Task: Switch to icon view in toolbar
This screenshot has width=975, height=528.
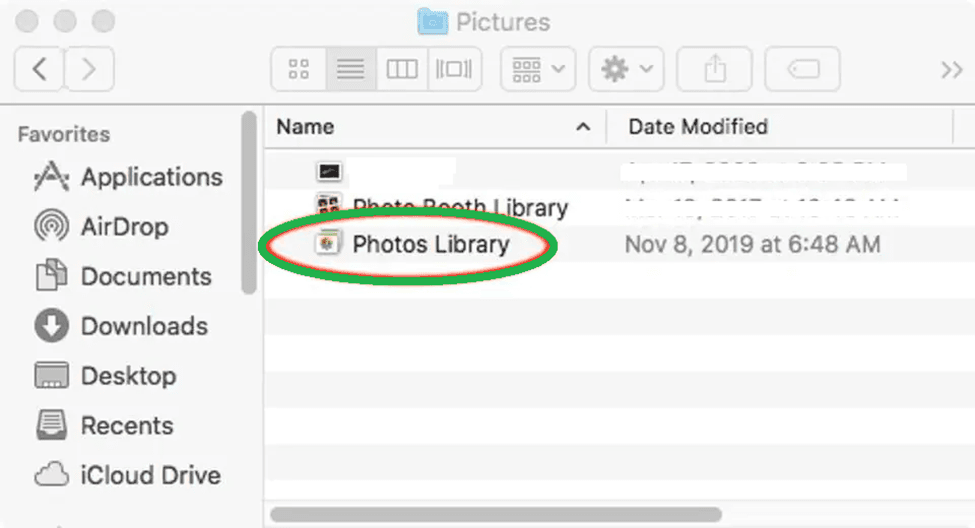Action: pyautogui.click(x=297, y=69)
